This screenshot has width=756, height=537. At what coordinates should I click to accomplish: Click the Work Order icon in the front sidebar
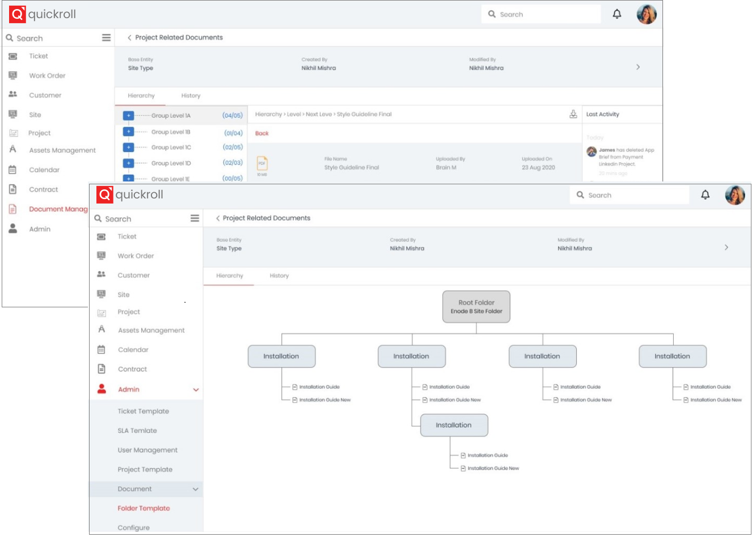(x=102, y=256)
